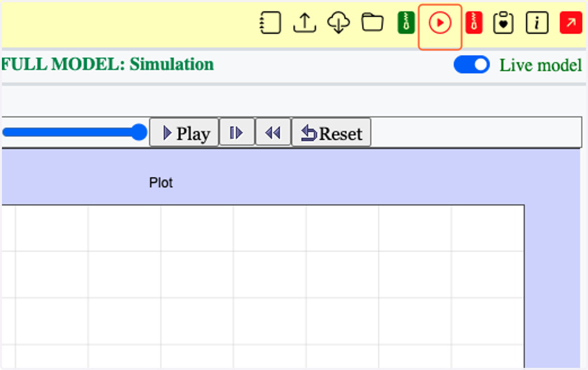Viewport: 588px width, 370px height.
Task: Click the Reset button
Action: point(331,132)
